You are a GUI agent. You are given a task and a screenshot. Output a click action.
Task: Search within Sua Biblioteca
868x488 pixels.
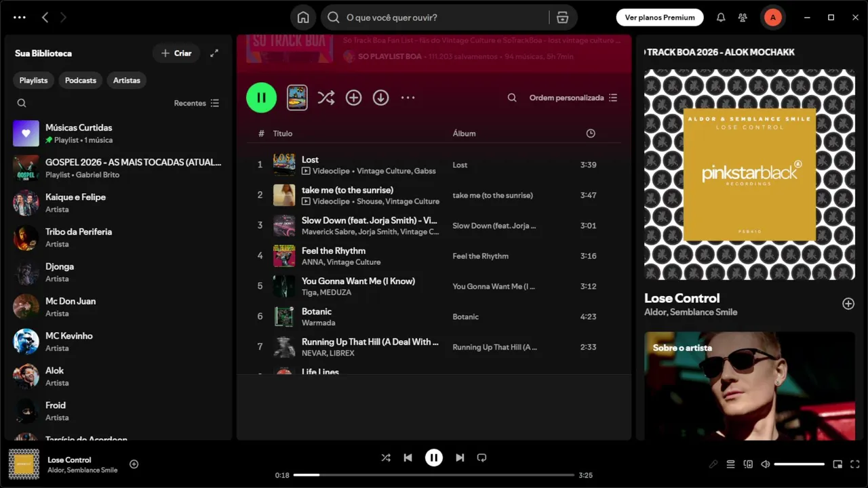coord(22,103)
